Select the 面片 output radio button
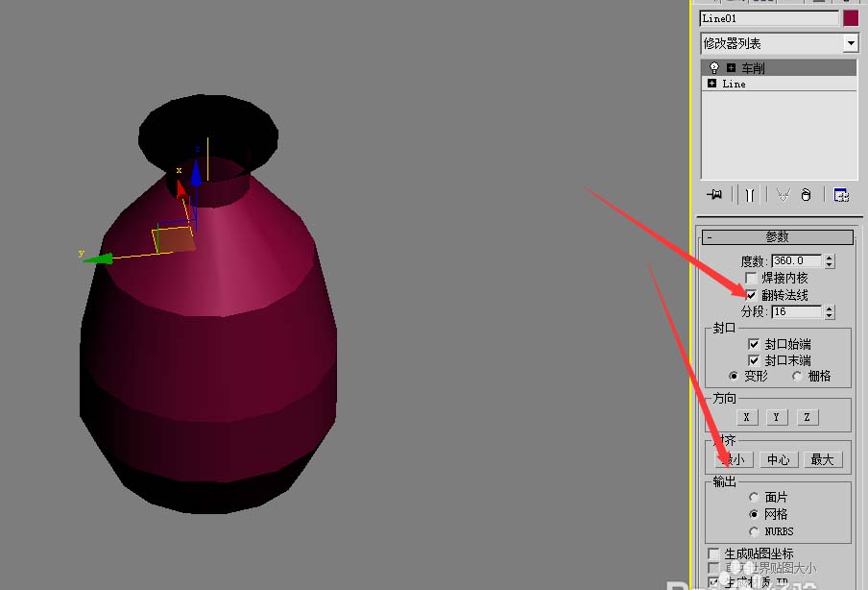Viewport: 868px width, 590px height. pos(754,497)
